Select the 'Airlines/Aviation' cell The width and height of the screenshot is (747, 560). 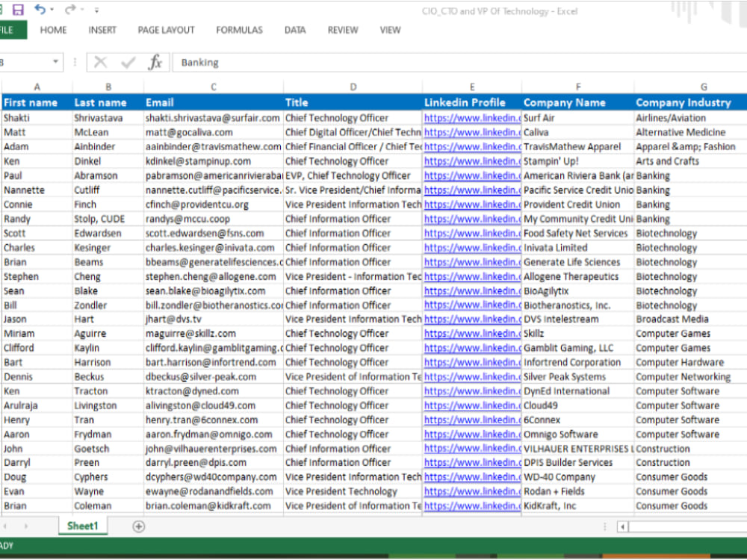pos(690,118)
